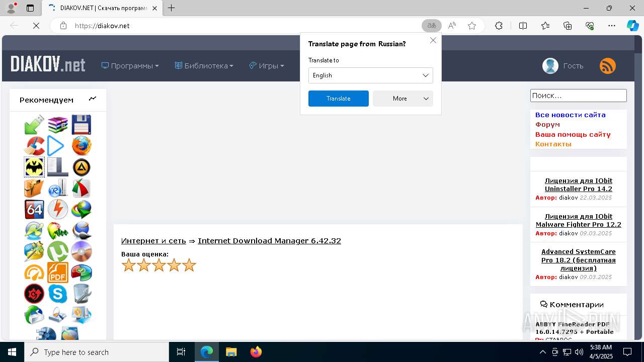Open Firefox from the taskbar
This screenshot has height=362, width=644.
[256, 352]
